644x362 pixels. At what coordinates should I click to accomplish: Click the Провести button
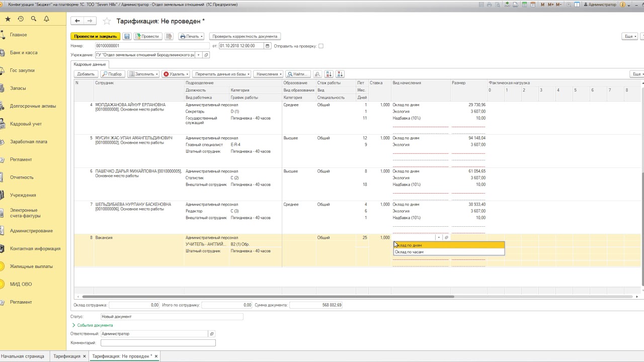(147, 36)
